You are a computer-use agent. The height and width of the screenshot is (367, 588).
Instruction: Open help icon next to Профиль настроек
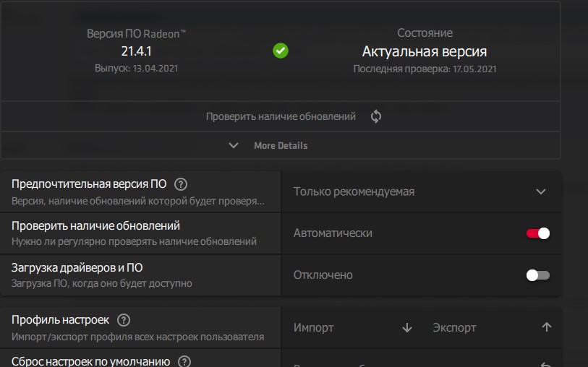tap(124, 320)
